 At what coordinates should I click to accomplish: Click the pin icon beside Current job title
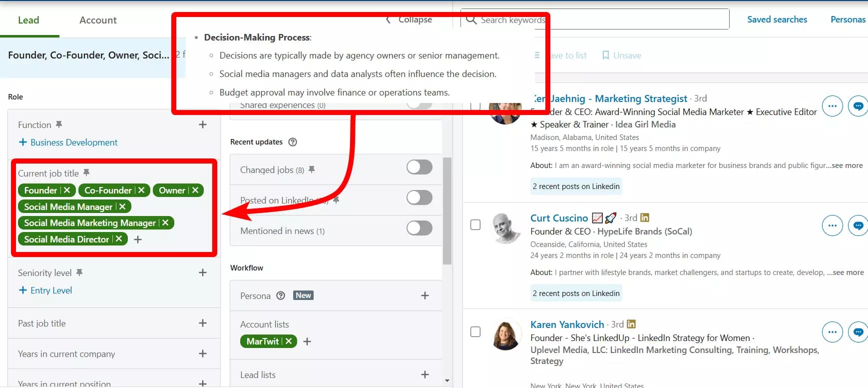(86, 172)
